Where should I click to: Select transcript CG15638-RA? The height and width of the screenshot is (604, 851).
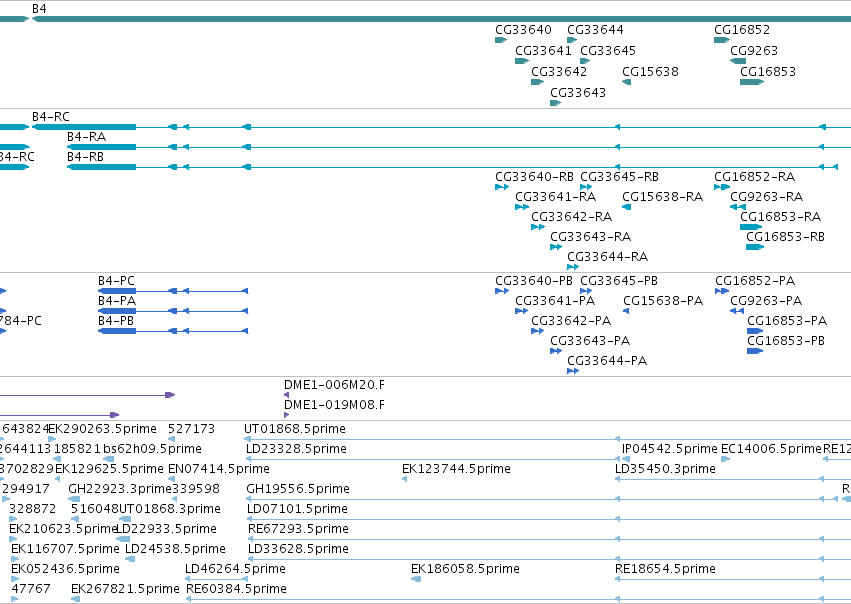pos(662,196)
